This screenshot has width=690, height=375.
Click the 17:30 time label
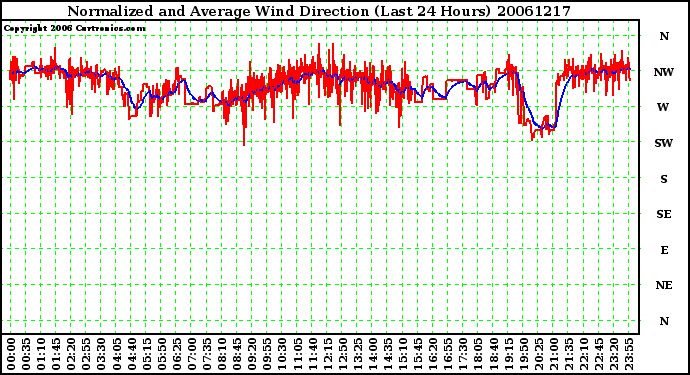pyautogui.click(x=463, y=354)
